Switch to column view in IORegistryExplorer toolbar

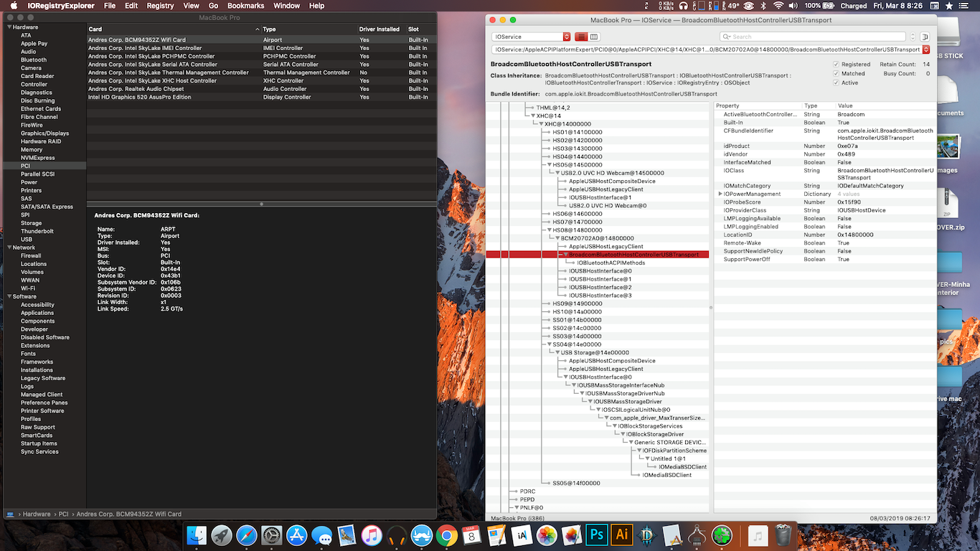click(x=594, y=37)
